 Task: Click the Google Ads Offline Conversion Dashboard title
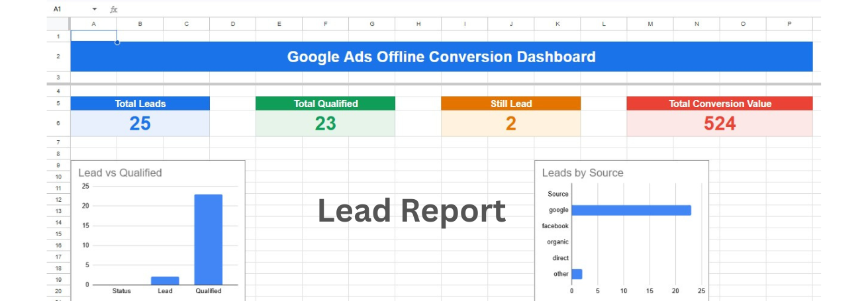pyautogui.click(x=442, y=57)
